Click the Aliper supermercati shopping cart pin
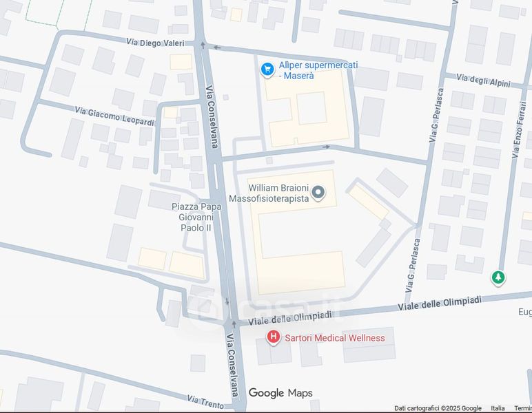Screen dimensions: 532x413 pos(267,70)
